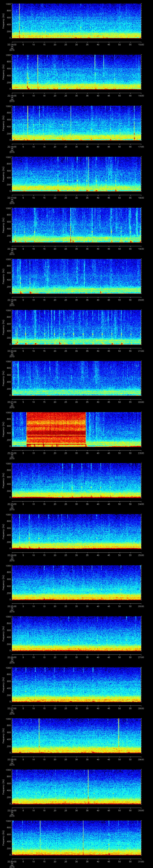Click the 22:21:00 start time label
The image size is (153, 868).
[x=12, y=402]
